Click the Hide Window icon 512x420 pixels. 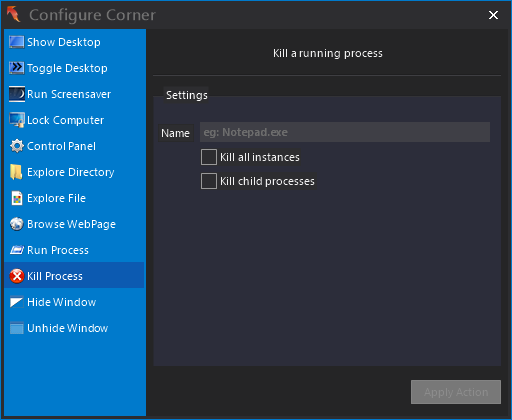click(17, 302)
